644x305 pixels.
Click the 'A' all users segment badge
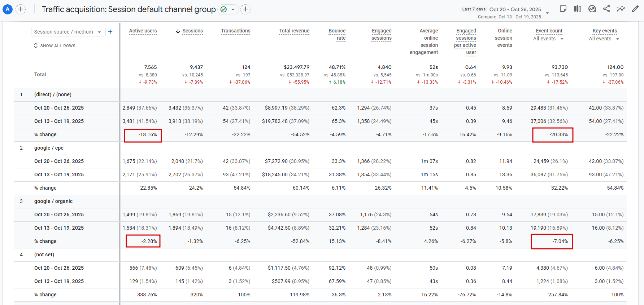(8, 9)
